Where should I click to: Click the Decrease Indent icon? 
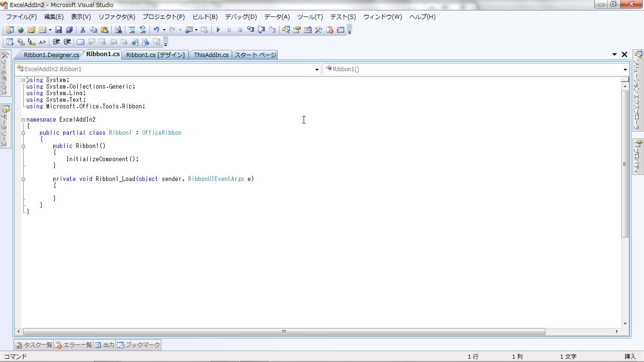pyautogui.click(x=56, y=42)
